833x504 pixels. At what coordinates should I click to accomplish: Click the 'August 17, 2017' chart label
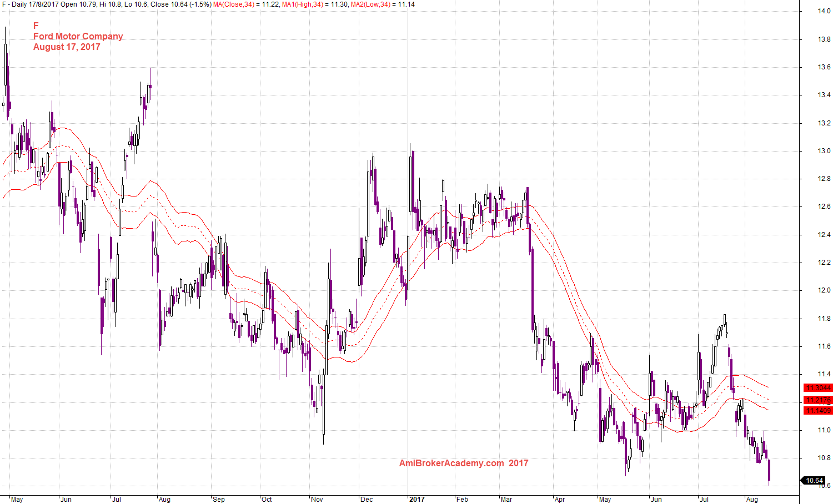click(x=67, y=47)
